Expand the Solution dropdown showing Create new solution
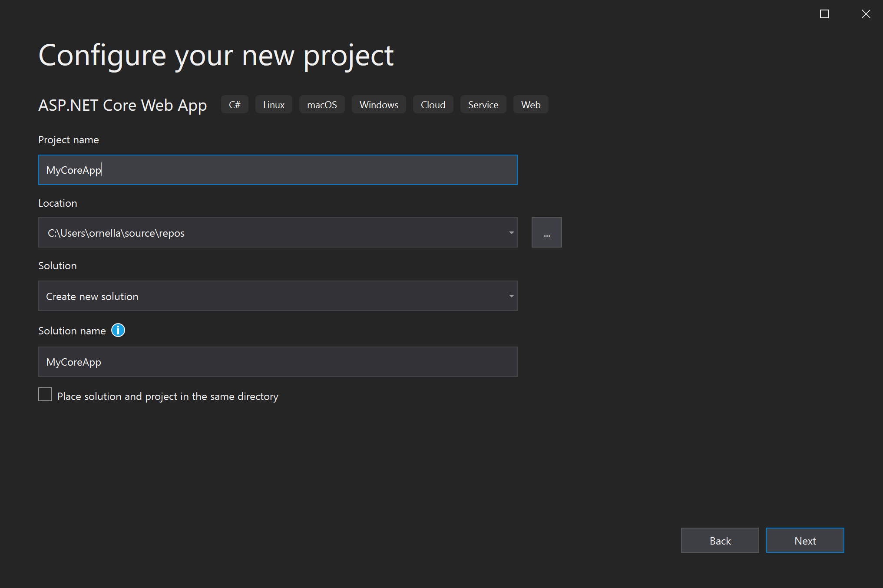883x588 pixels. [x=511, y=296]
